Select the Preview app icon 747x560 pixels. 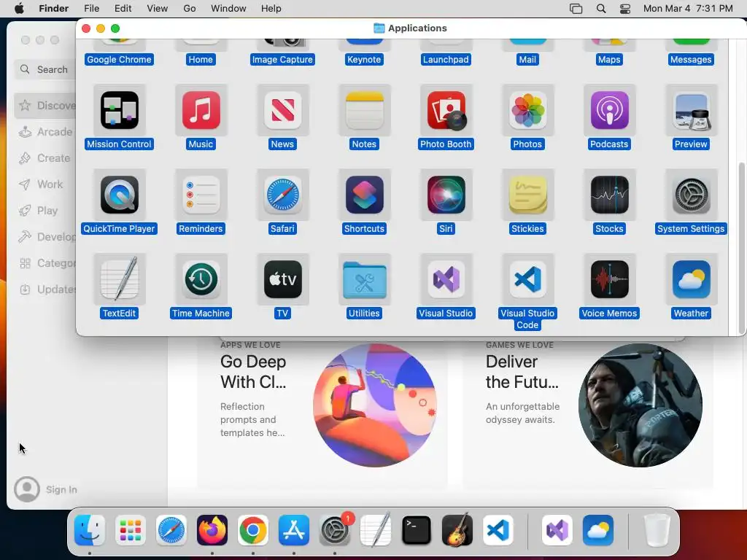click(x=692, y=111)
